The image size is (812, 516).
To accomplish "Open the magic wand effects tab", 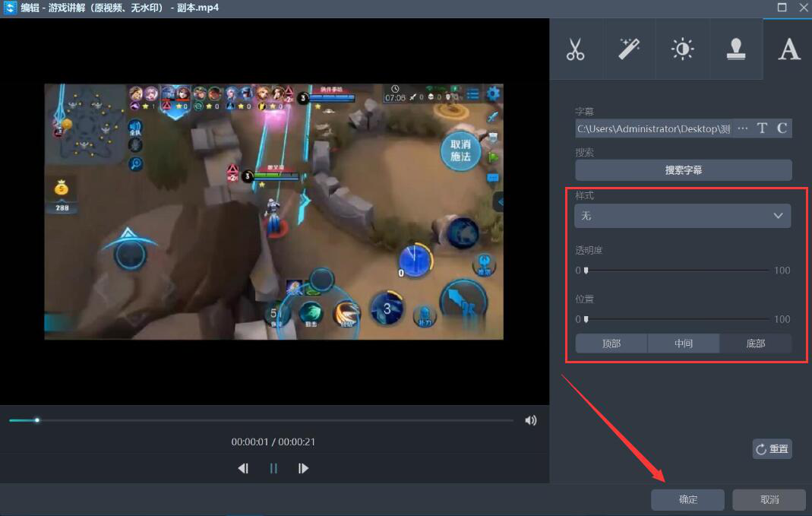I will [629, 49].
